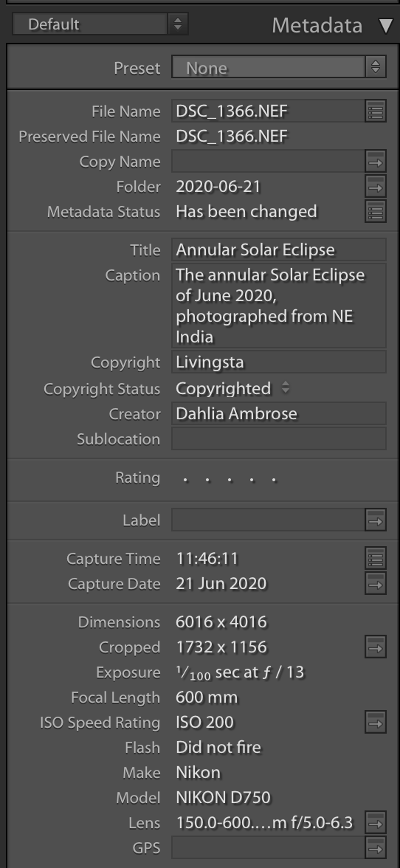Click the list icon beside File Name

[376, 111]
